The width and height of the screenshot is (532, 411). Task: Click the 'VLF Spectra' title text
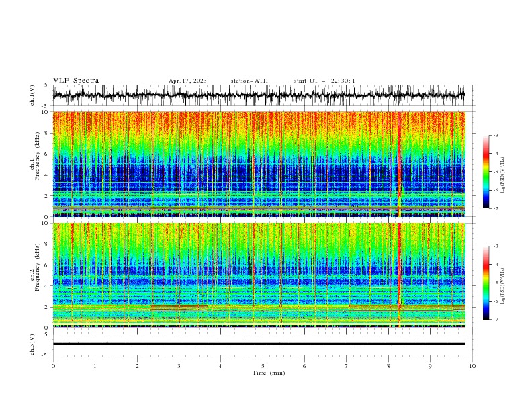click(x=76, y=81)
